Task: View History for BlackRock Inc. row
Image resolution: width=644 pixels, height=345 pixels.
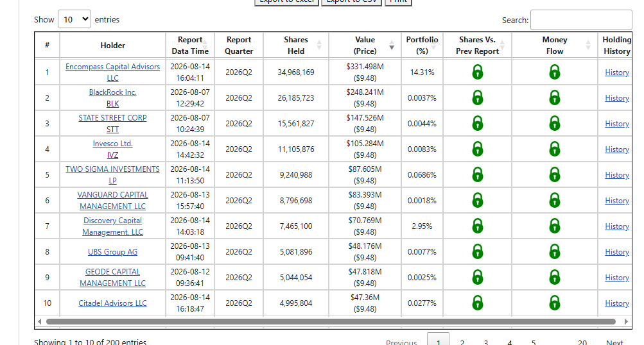Action: [x=617, y=98]
